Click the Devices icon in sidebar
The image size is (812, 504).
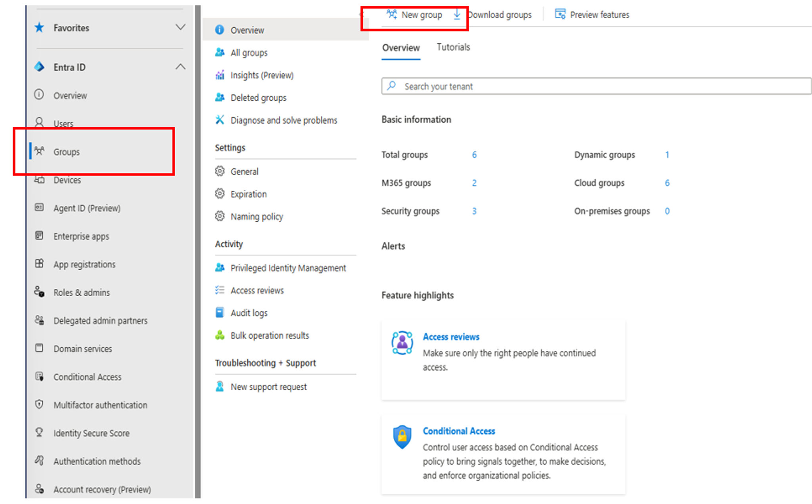pyautogui.click(x=39, y=179)
